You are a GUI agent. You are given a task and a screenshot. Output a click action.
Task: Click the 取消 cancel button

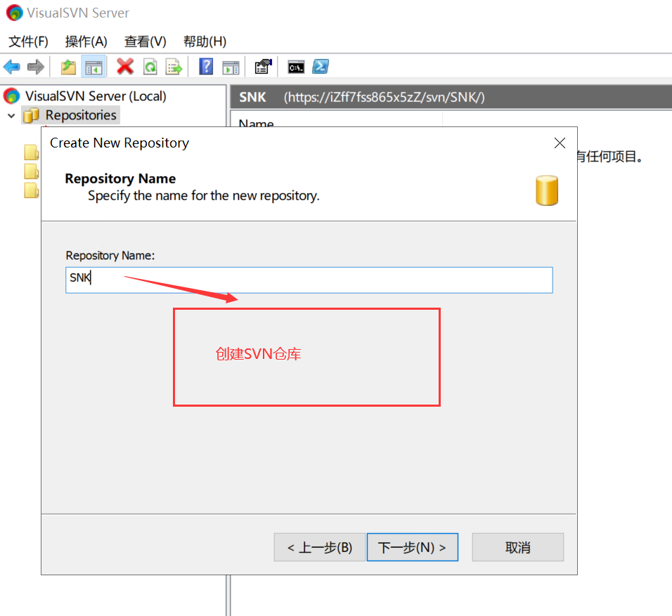[518, 547]
